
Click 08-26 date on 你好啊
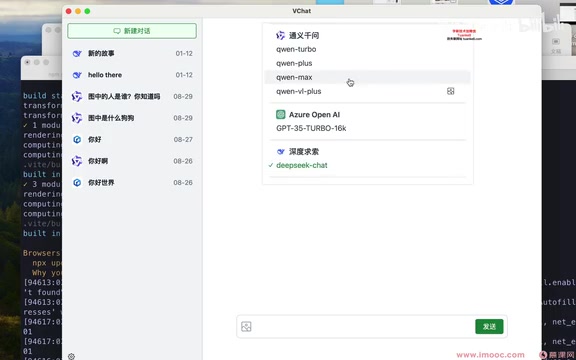point(183,161)
